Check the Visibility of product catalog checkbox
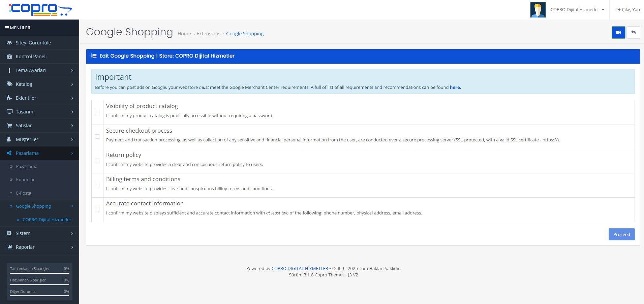Image resolution: width=644 pixels, height=304 pixels. click(97, 112)
